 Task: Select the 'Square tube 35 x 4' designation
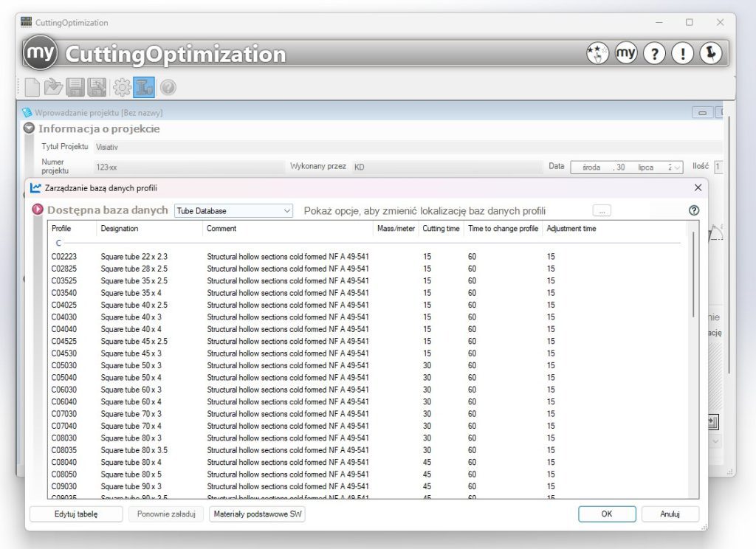(131, 292)
